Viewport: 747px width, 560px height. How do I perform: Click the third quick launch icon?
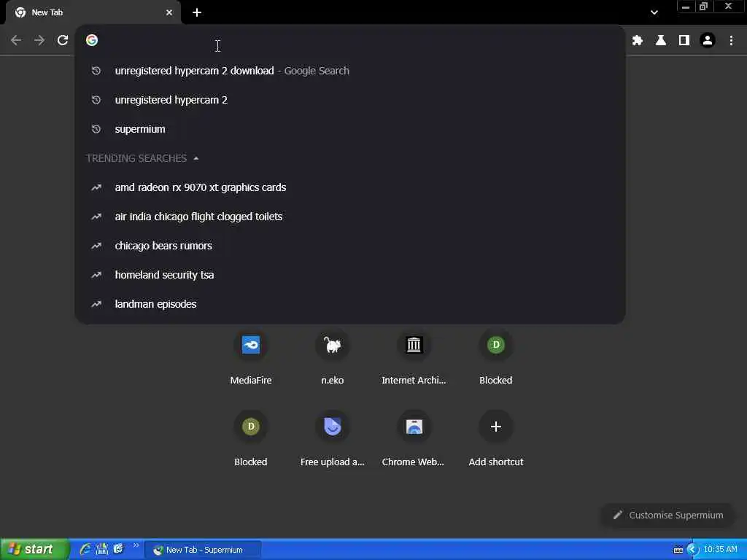tap(119, 550)
